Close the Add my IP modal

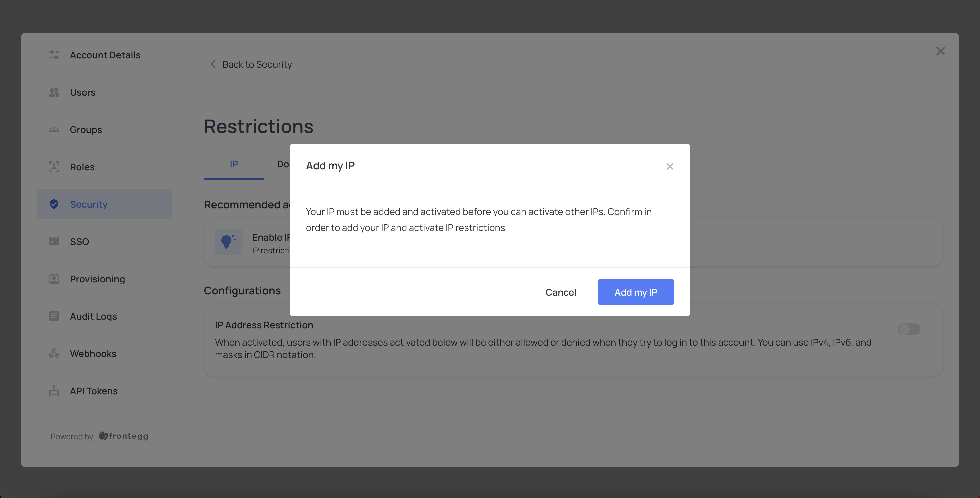click(670, 165)
